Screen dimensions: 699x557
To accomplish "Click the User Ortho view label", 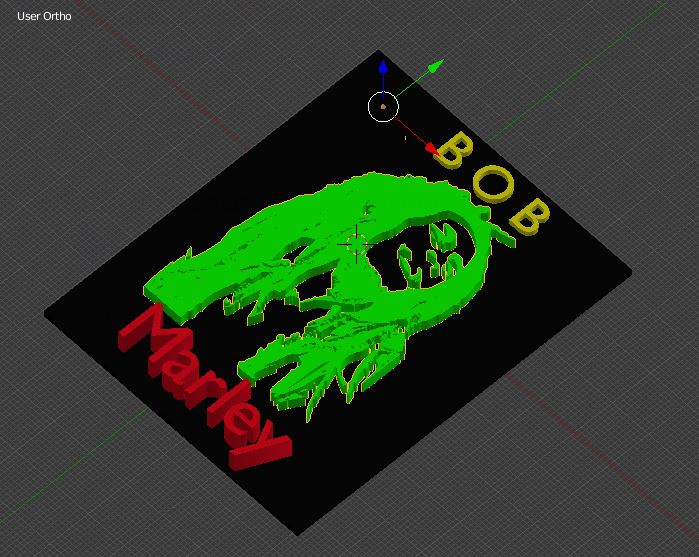I will point(44,16).
